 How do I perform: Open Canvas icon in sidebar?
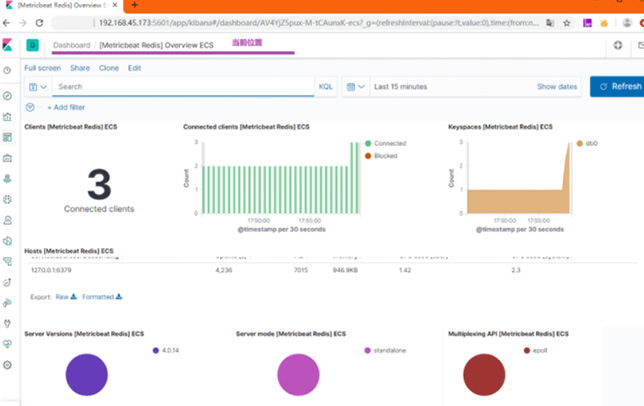tap(7, 158)
